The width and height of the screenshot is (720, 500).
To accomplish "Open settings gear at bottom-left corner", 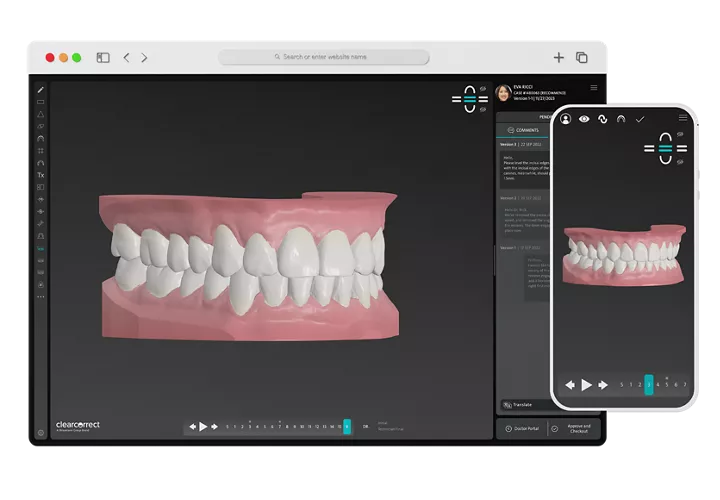I will 40,433.
